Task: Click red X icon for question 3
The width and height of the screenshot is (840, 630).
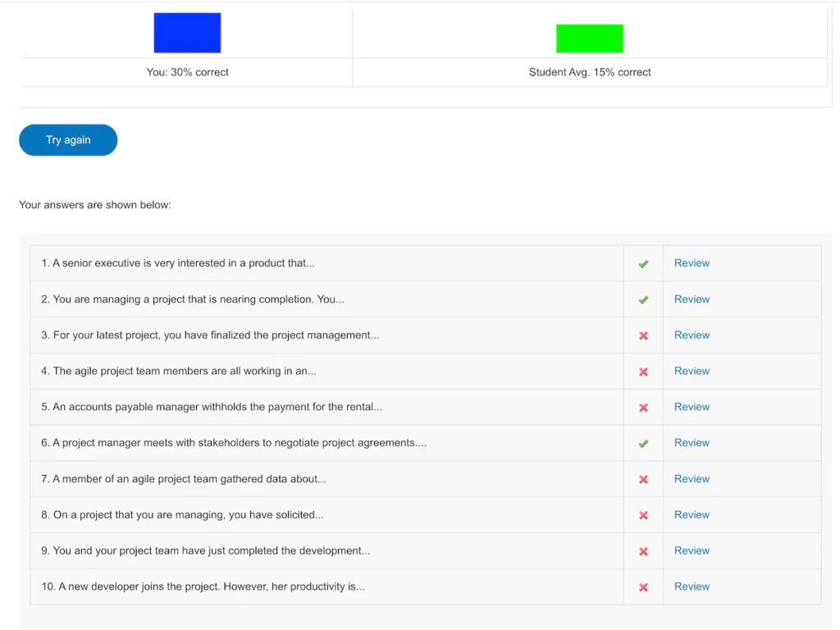Action: [x=643, y=336]
